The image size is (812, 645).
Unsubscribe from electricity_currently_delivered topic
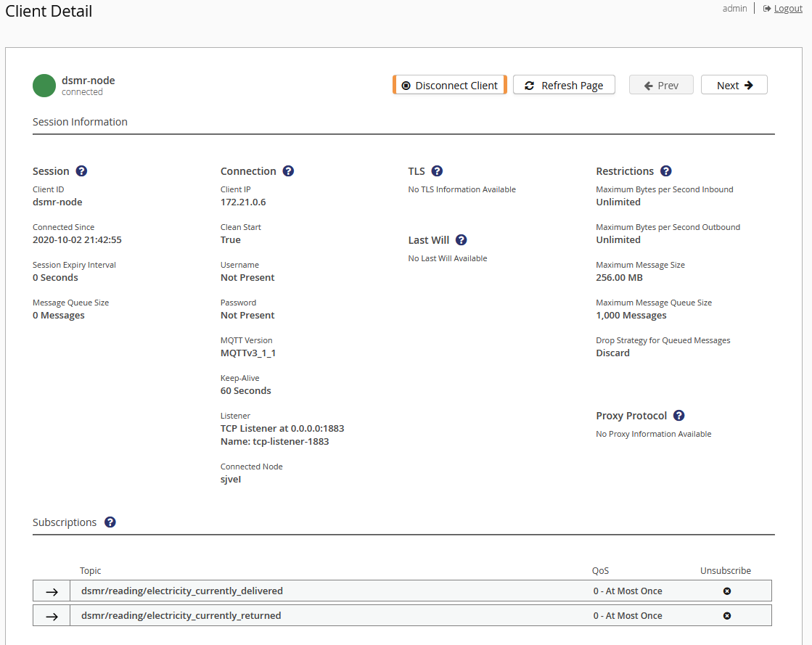click(x=726, y=591)
